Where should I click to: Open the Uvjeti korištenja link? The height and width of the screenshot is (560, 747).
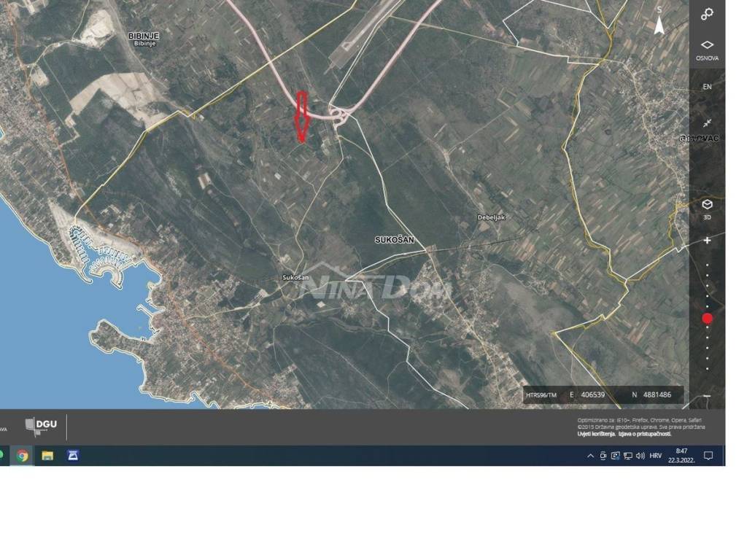point(596,434)
